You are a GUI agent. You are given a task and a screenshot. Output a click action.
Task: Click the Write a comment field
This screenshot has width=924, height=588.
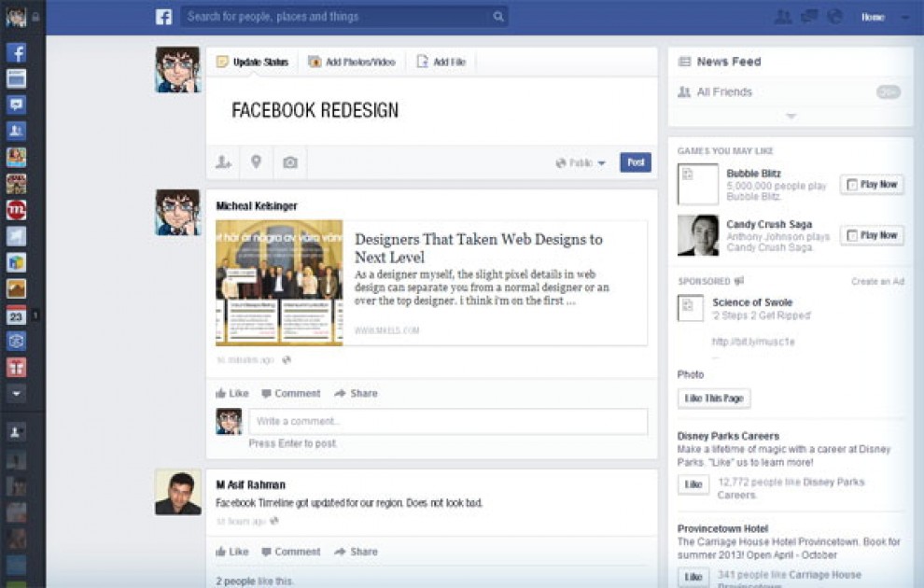[x=448, y=421]
